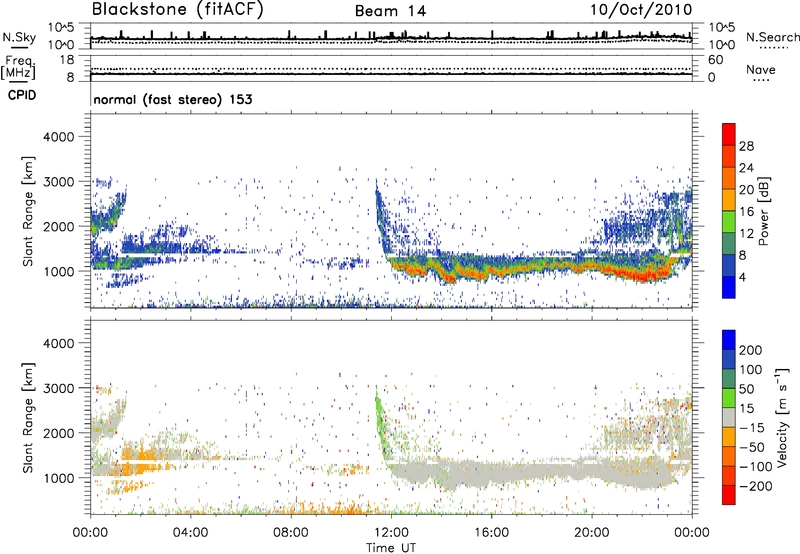800x554 pixels.
Task: Click the 'Power [dB]' color bar title
Action: point(763,211)
